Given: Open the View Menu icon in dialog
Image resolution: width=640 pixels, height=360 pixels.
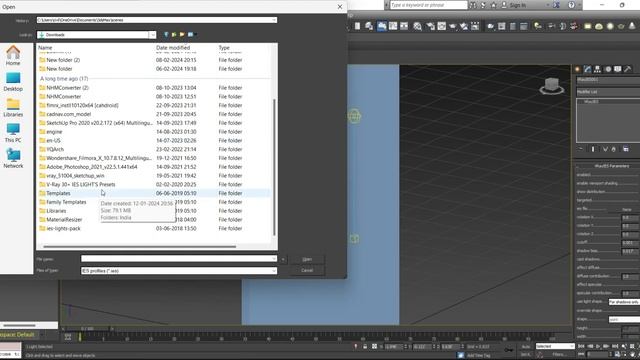Looking at the screenshot, I should [191, 35].
